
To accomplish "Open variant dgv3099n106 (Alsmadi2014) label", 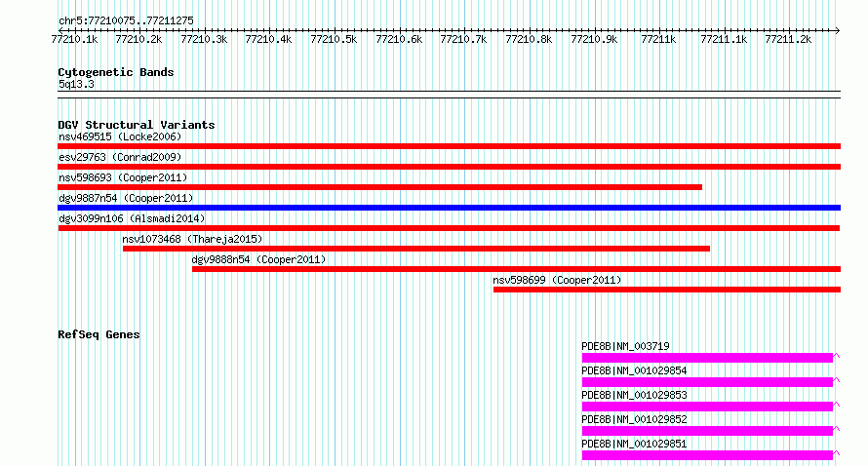I will pos(132,218).
